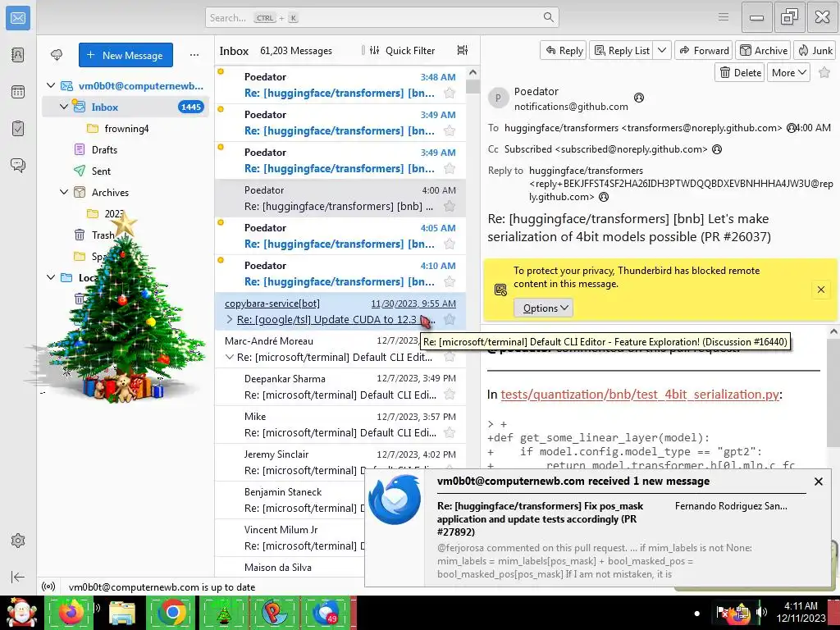Click Thunderbird taskbar icon

tap(326, 613)
